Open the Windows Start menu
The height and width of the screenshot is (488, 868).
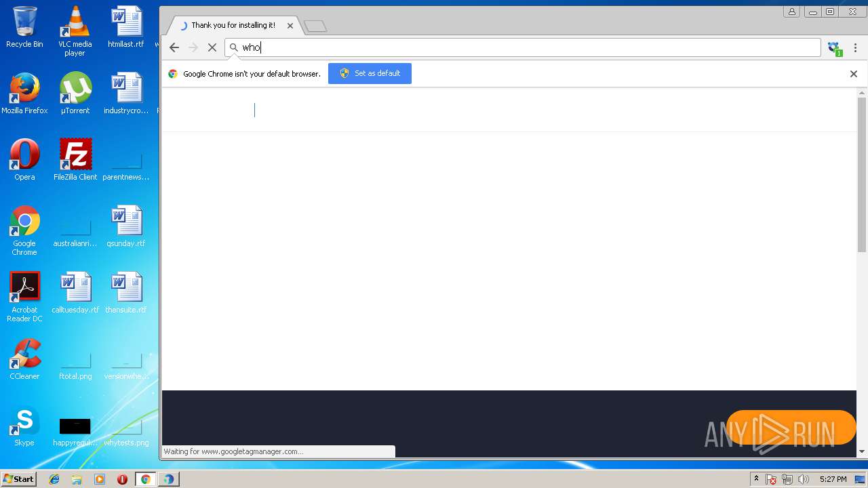(x=18, y=479)
